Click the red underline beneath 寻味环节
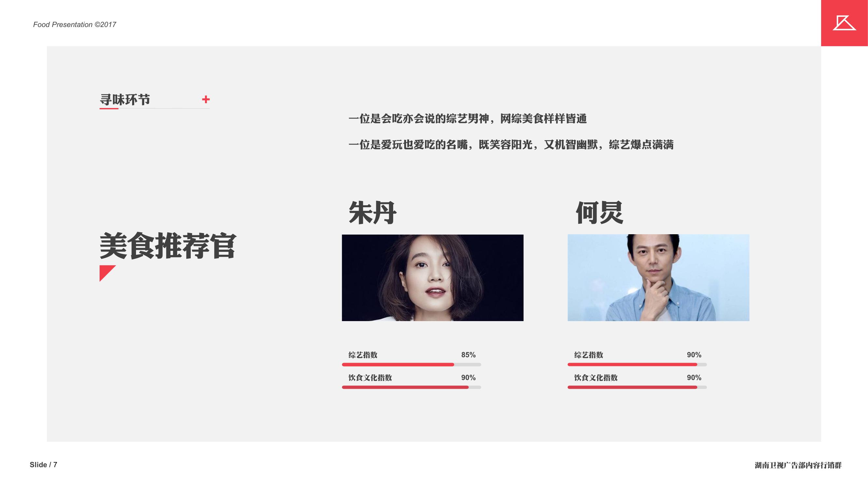Screen dimensions: 868x488 point(109,108)
